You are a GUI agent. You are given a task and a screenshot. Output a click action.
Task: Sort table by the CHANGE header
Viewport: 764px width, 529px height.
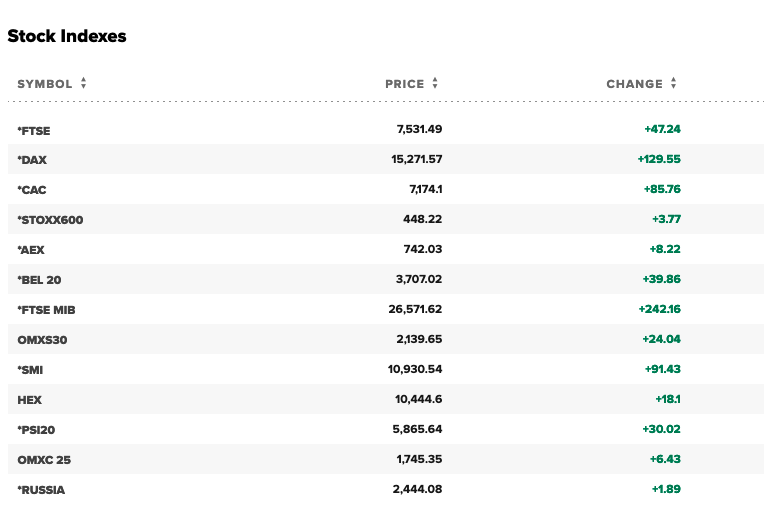(634, 84)
